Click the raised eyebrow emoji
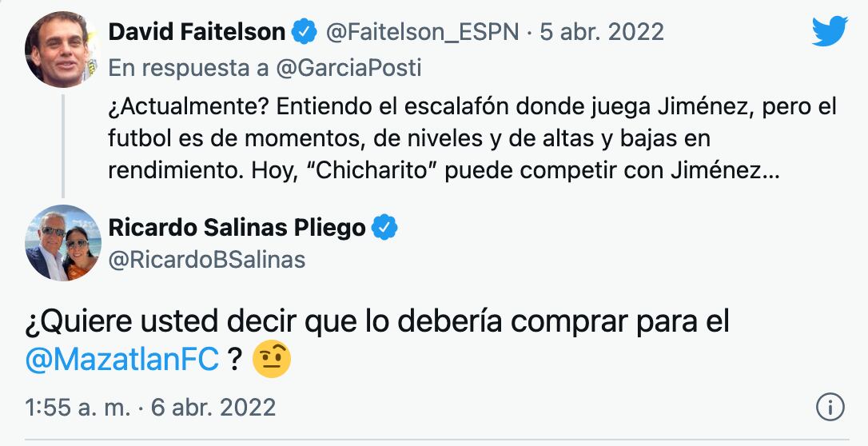This screenshot has width=868, height=446. click(x=272, y=360)
